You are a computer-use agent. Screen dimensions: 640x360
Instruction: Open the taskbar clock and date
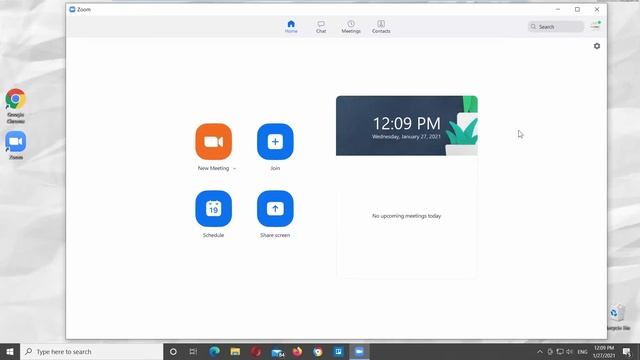(x=604, y=351)
